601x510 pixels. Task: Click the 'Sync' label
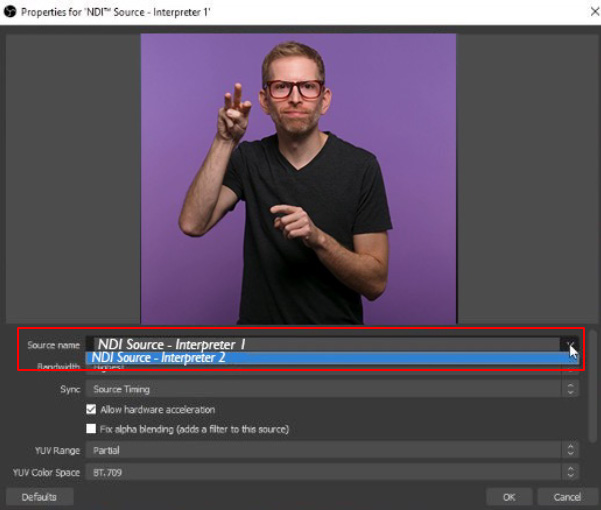(70, 389)
